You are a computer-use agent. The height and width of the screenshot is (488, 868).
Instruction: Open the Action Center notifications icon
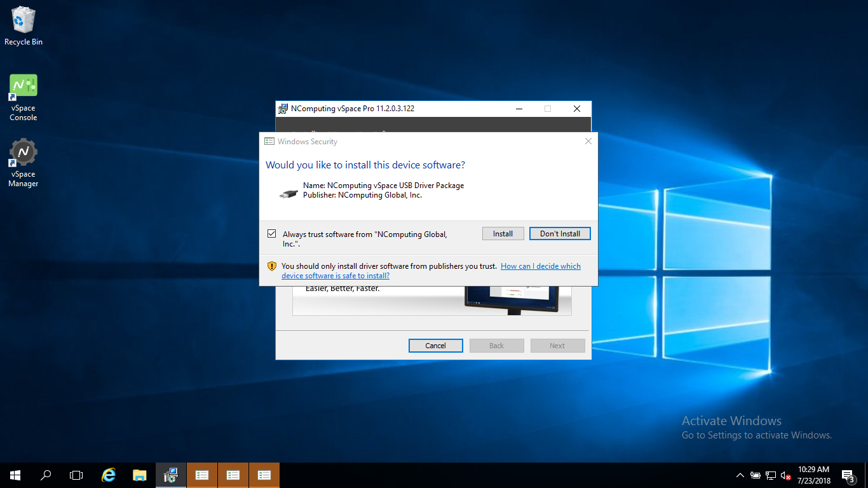(x=848, y=475)
